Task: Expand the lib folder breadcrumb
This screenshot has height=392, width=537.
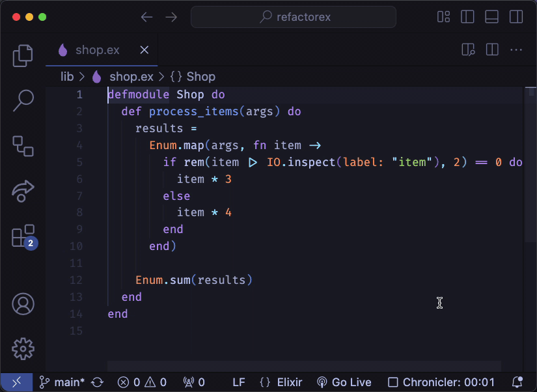Action: pos(67,77)
